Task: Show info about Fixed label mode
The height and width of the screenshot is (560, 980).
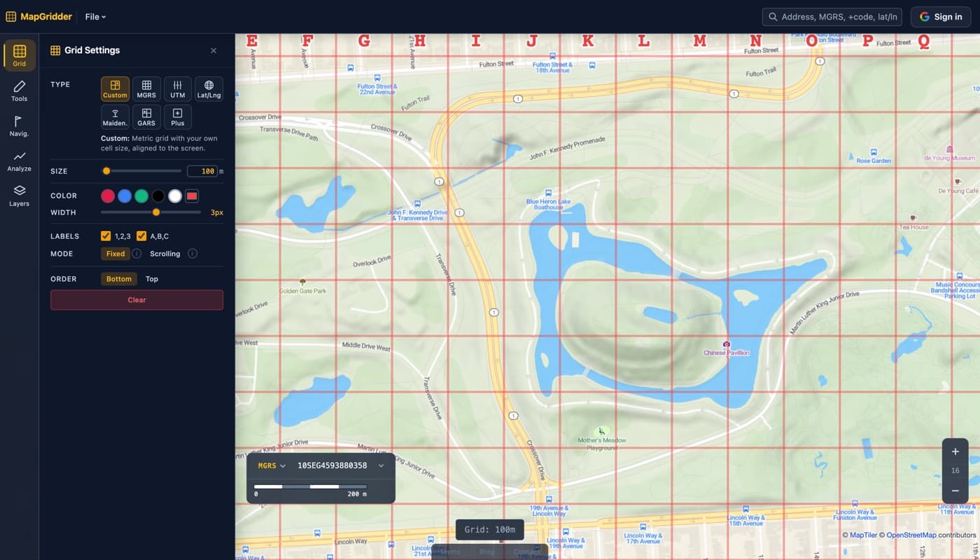Action: coord(137,253)
